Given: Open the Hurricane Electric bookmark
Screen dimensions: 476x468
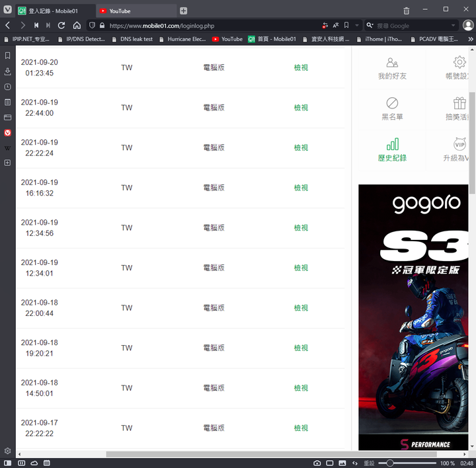Looking at the screenshot, I should 182,39.
